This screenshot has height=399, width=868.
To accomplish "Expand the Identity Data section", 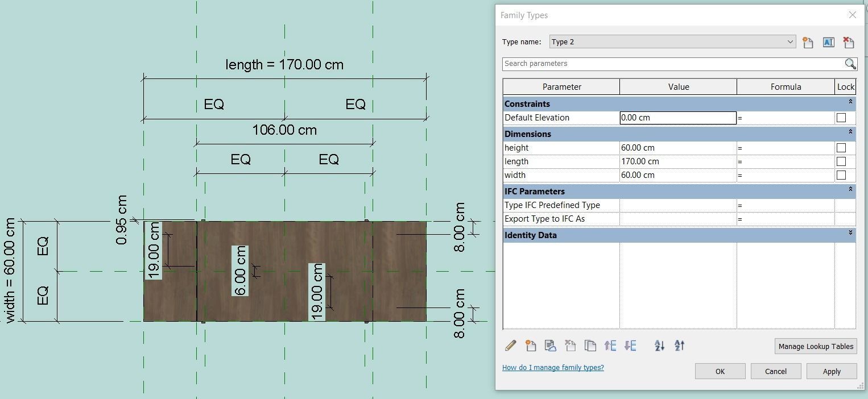I will (x=850, y=232).
